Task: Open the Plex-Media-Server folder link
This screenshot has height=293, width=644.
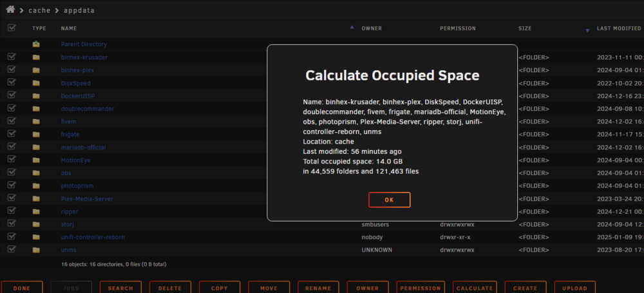Action: point(87,199)
